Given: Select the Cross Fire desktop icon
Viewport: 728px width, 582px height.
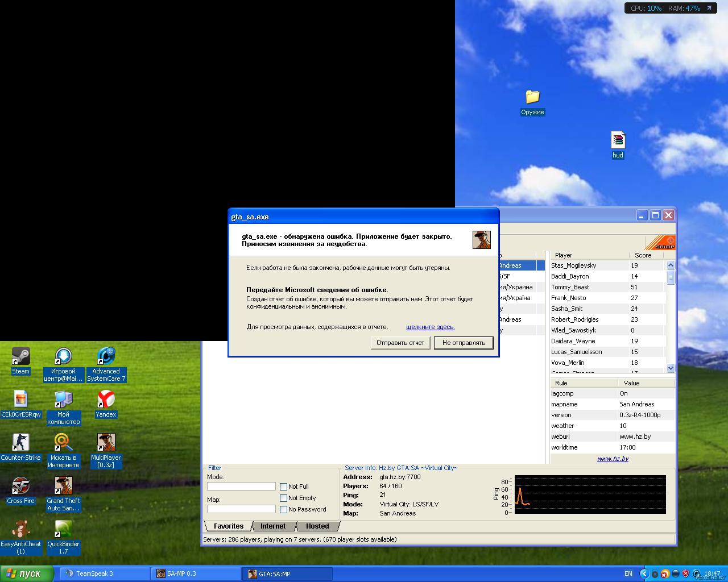Looking at the screenshot, I should pyautogui.click(x=21, y=490).
